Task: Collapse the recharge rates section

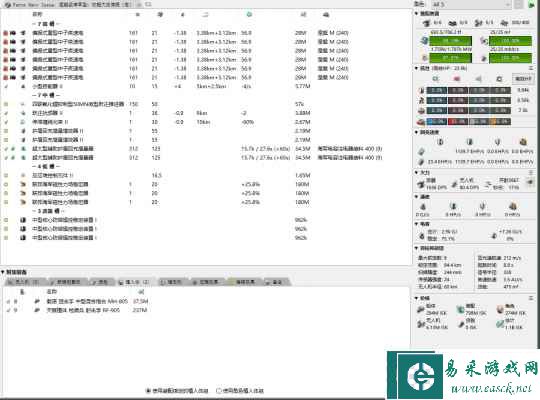Action: [416, 132]
